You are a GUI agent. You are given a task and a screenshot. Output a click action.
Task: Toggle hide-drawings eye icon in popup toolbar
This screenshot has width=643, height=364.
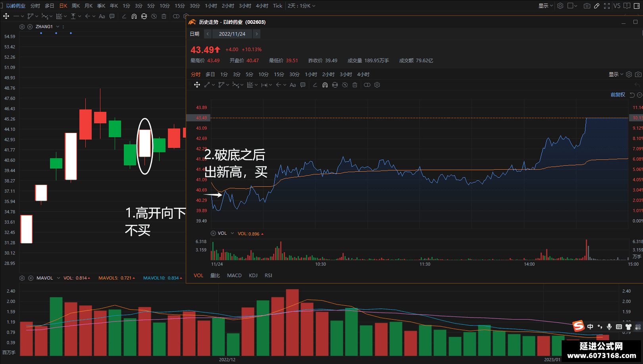pos(345,85)
